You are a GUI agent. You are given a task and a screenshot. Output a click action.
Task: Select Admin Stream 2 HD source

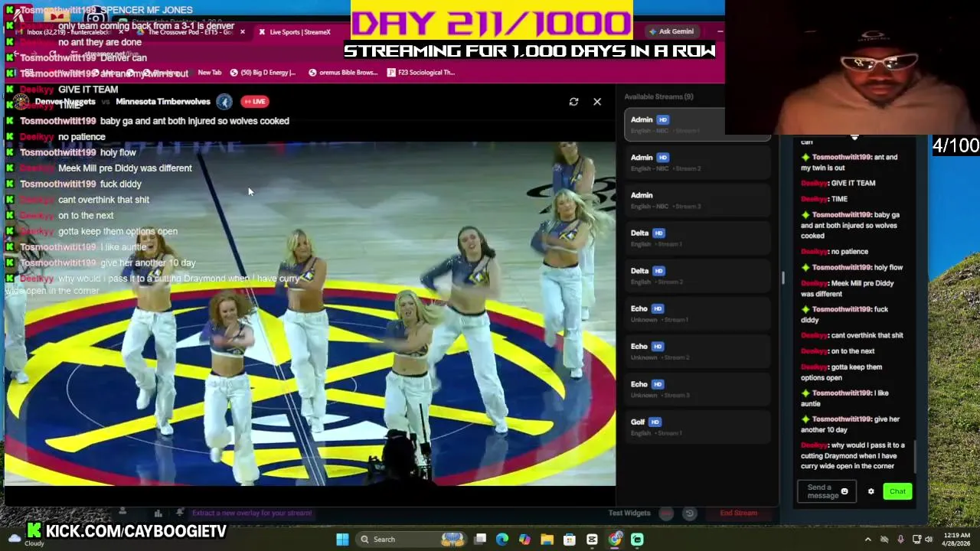[x=697, y=162]
